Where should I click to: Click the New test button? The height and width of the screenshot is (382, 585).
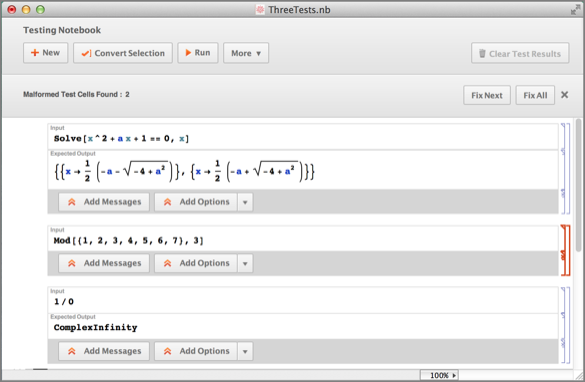(46, 53)
